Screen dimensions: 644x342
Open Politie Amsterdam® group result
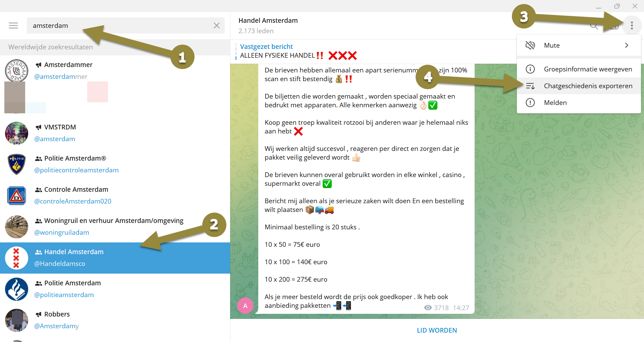coord(115,164)
